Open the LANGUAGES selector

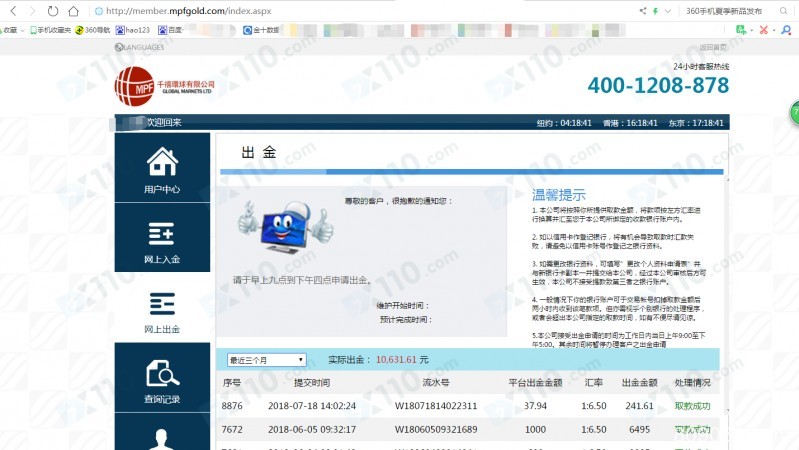140,47
